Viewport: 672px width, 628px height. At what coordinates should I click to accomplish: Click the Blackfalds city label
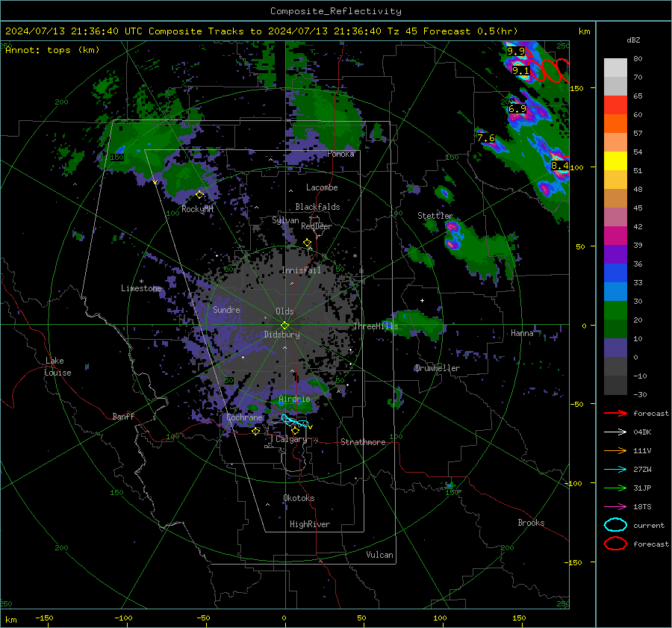[317, 207]
